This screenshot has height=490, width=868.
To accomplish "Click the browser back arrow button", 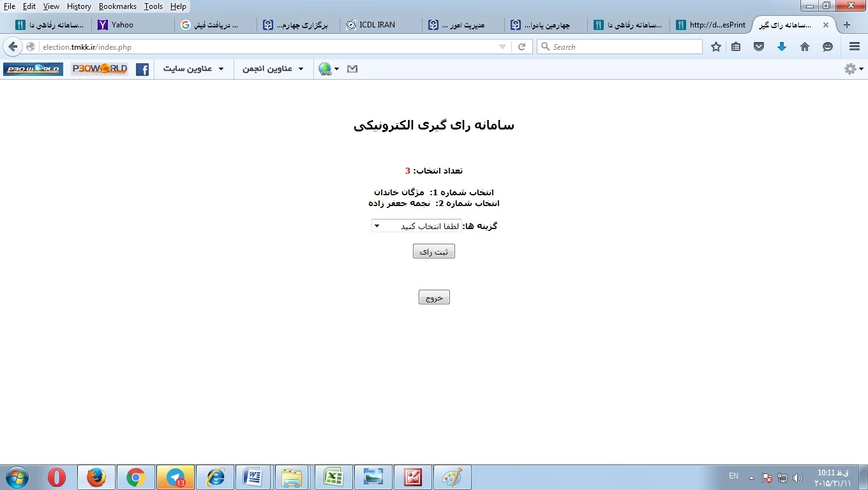I will pos(13,47).
